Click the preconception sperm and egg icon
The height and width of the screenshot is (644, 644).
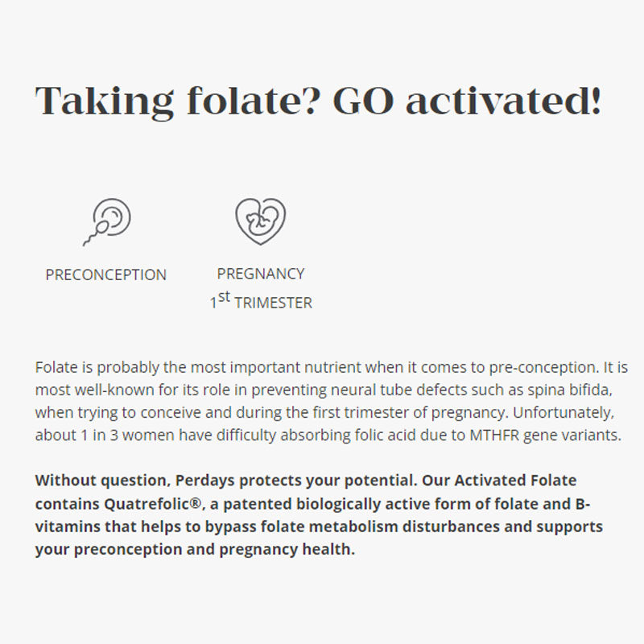(106, 221)
